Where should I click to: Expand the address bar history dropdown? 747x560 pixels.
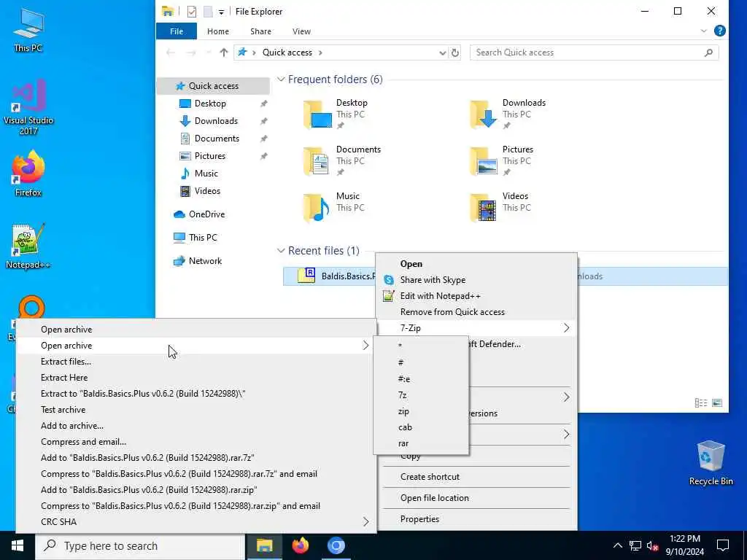[443, 52]
